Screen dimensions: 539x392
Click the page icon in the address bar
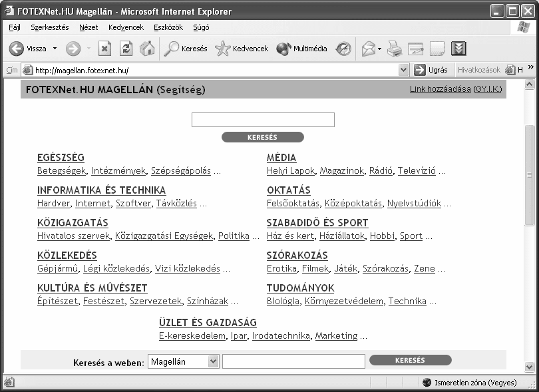(27, 70)
